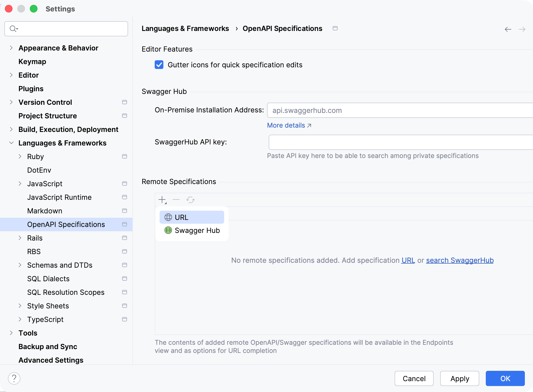Expand the Schemas and DTDs node

pyautogui.click(x=20, y=265)
